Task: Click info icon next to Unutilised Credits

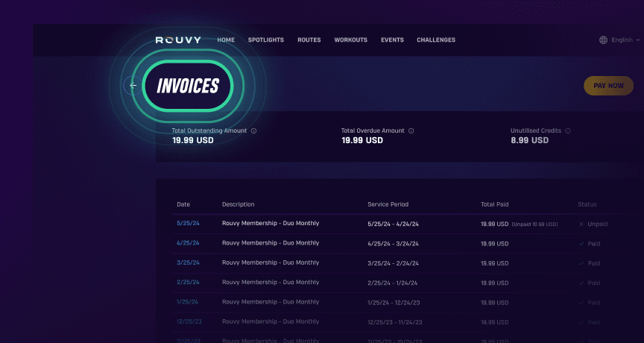Action: [568, 131]
